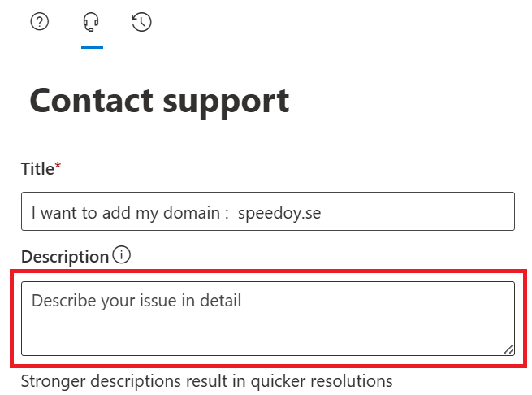The height and width of the screenshot is (395, 532).
Task: Open the support request history clock icon
Action: [141, 22]
